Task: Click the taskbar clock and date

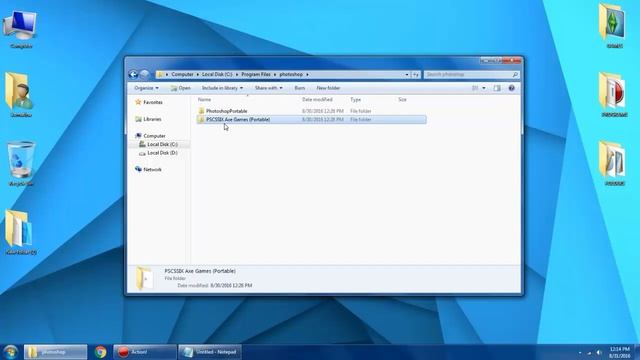Action: [x=620, y=352]
